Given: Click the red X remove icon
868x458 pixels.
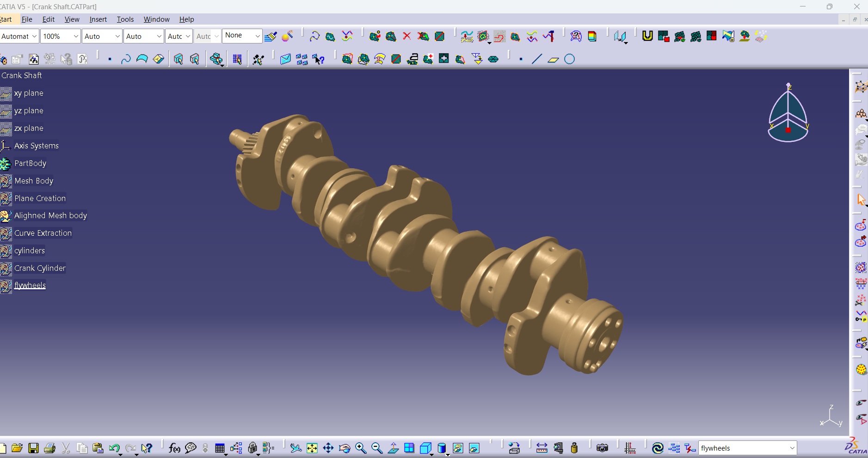Looking at the screenshot, I should coord(407,36).
